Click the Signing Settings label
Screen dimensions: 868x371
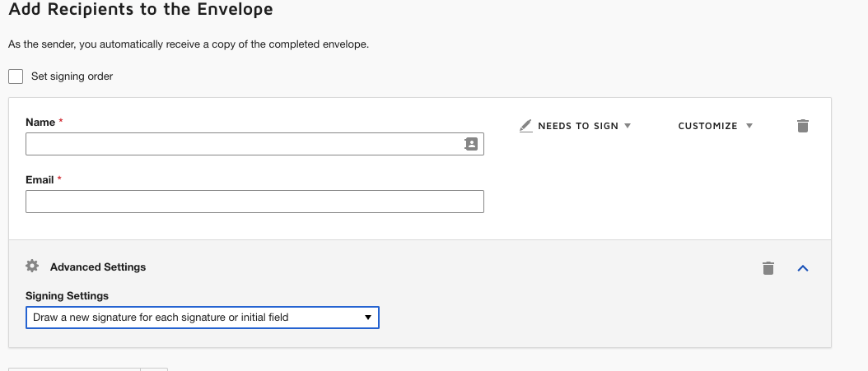[x=67, y=296]
